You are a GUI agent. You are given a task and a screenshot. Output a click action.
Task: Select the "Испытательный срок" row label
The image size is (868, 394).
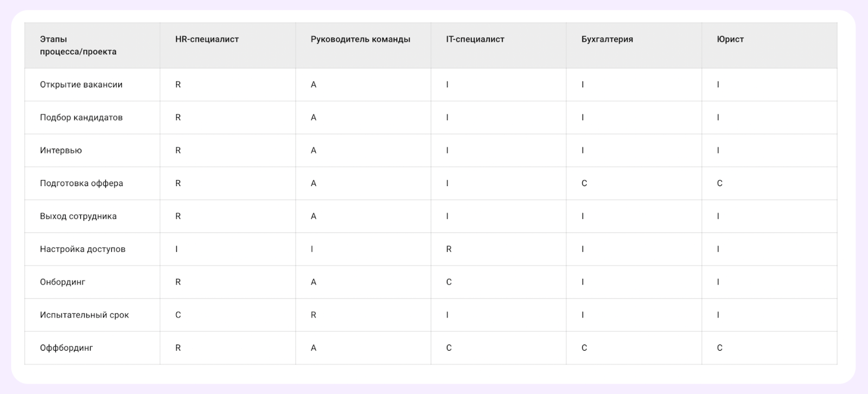pos(84,315)
